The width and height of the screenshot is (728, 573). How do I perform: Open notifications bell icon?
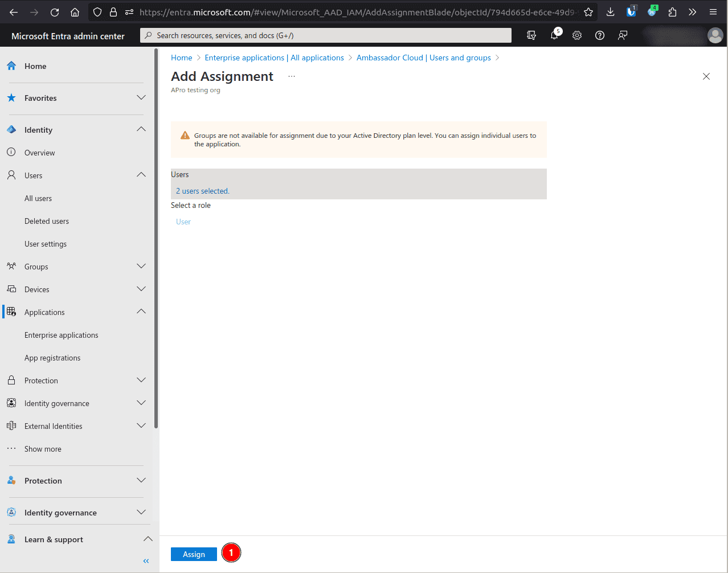tap(554, 35)
